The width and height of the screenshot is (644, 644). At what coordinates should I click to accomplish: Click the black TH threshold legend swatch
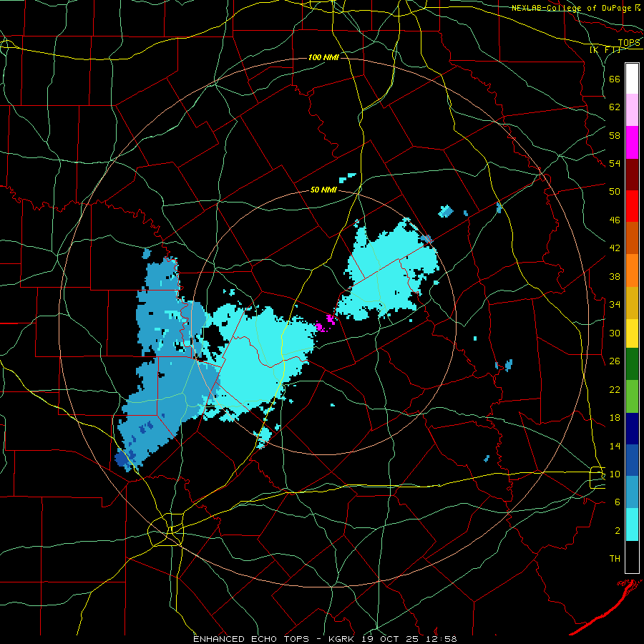[x=632, y=557]
